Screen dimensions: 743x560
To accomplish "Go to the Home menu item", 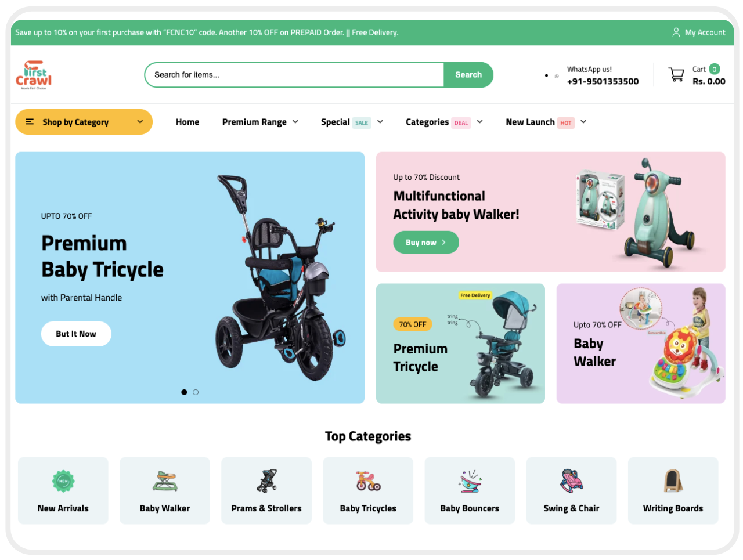I will coord(187,122).
